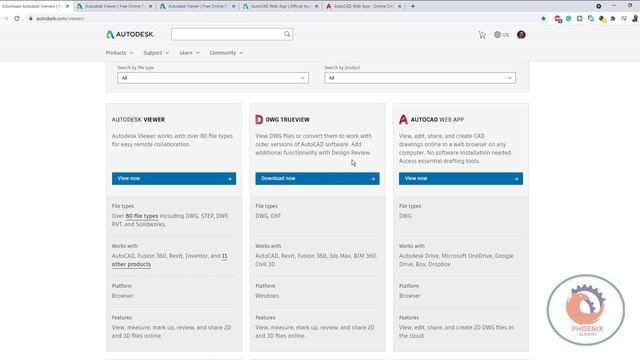640x360 pixels.
Task: Click the red DWG TrueView D logo
Action: click(259, 120)
